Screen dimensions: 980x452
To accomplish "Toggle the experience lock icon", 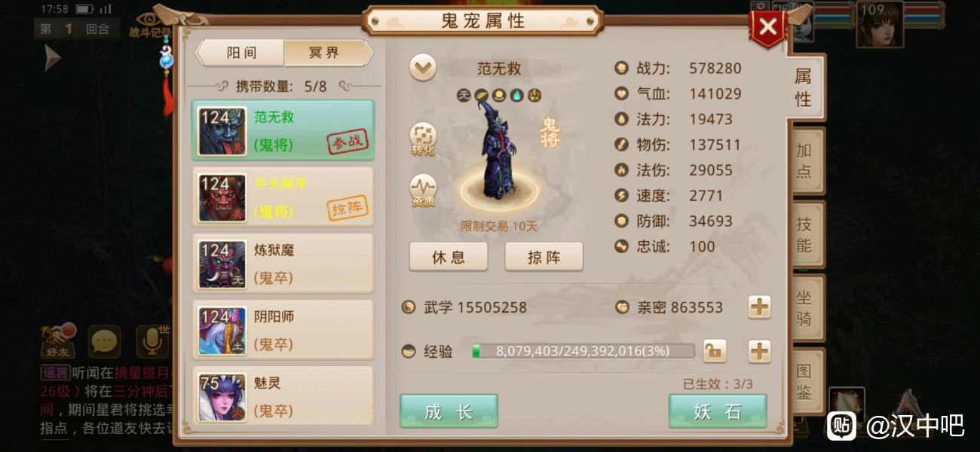I will click(714, 351).
